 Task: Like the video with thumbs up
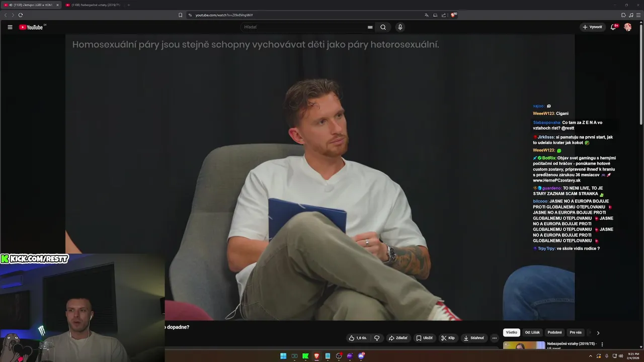click(x=358, y=338)
